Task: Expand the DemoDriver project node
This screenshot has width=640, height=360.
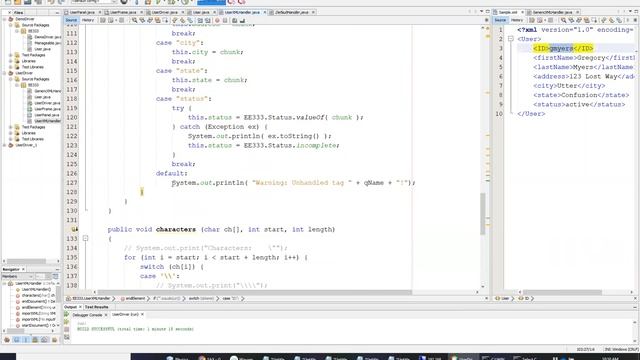Action: 4,19
